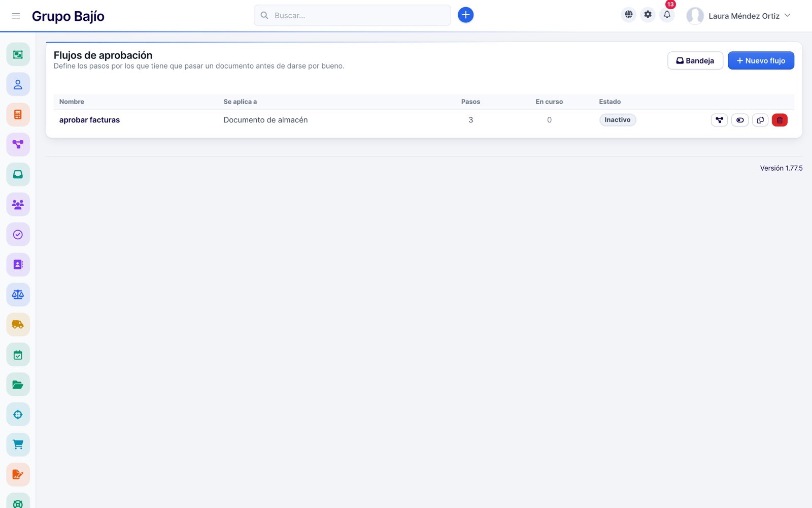
Task: Click the Inactivo status badge
Action: pyautogui.click(x=617, y=120)
